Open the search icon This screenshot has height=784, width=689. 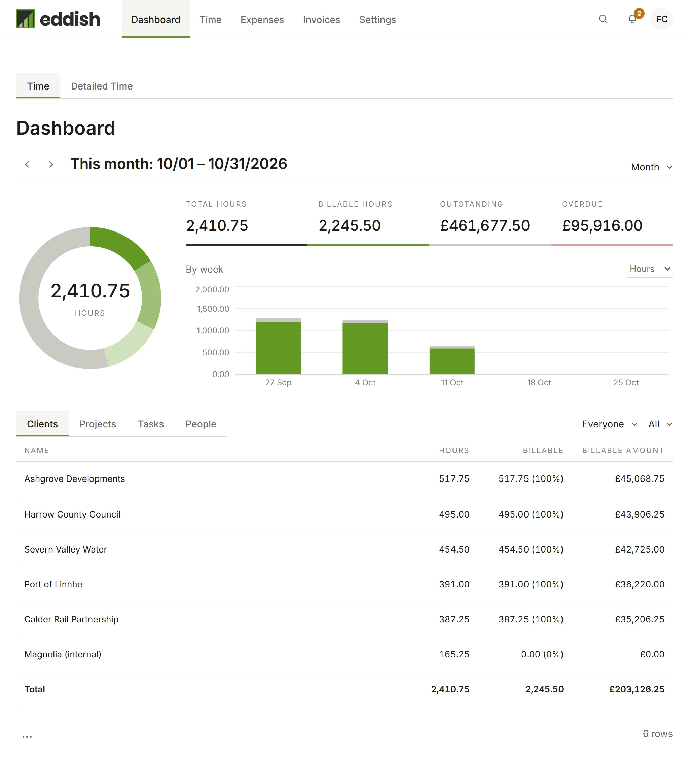pyautogui.click(x=603, y=19)
